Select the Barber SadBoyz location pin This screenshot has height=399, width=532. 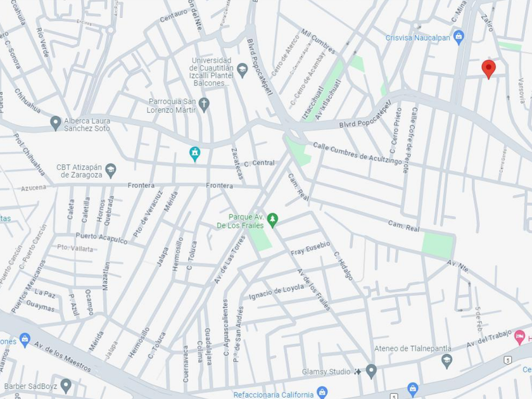tap(66, 386)
